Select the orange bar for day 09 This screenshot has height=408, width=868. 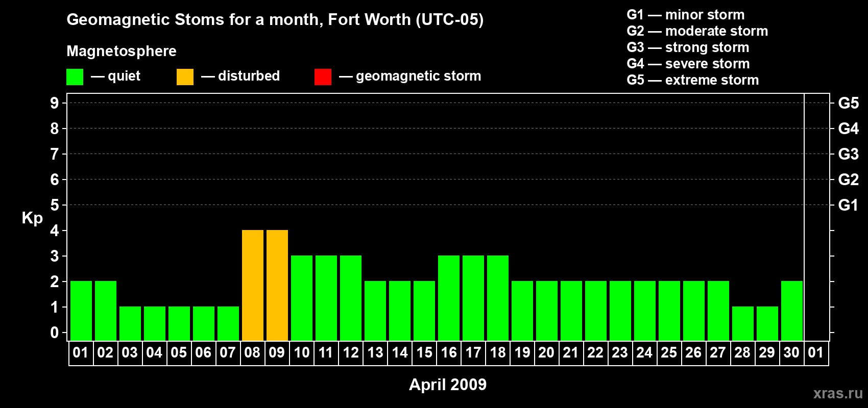coord(277,285)
